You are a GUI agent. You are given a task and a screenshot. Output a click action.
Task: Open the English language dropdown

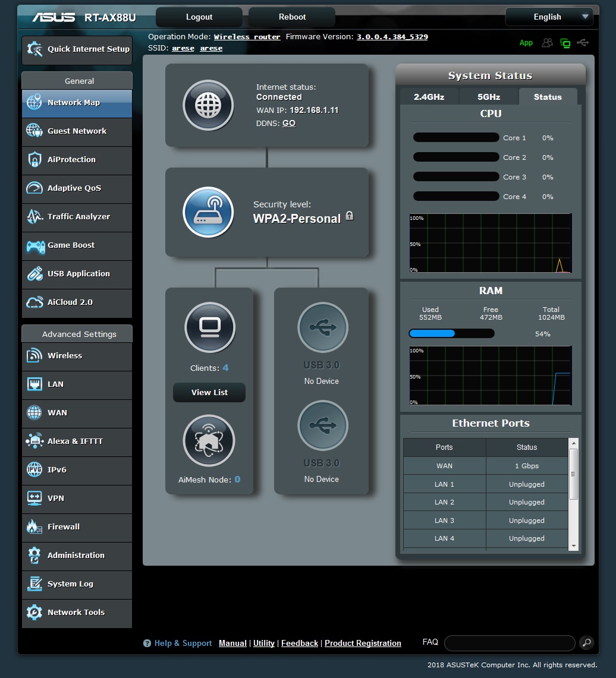click(549, 17)
